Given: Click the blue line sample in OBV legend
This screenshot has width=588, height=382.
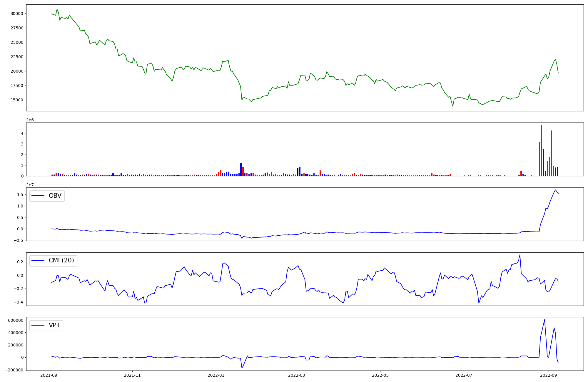Looking at the screenshot, I should (38, 196).
